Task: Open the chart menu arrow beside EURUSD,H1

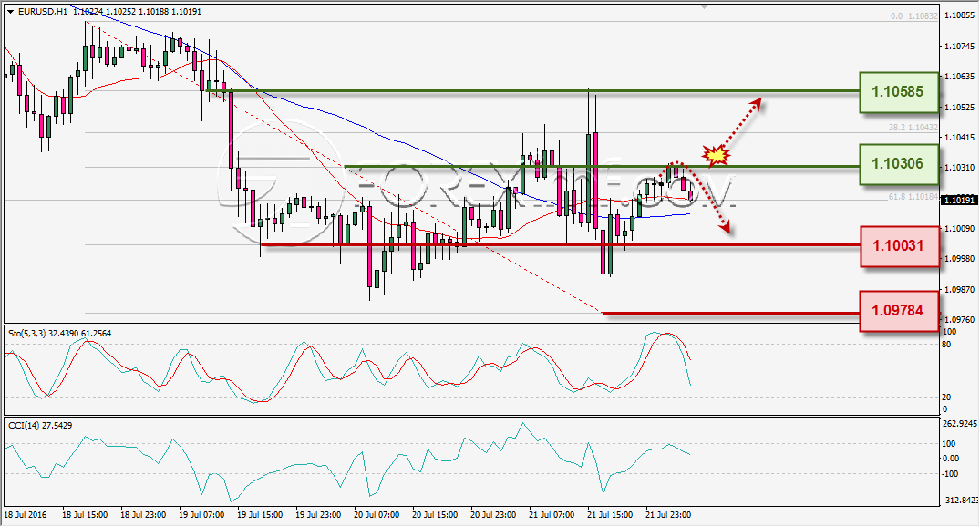Action: tap(11, 11)
